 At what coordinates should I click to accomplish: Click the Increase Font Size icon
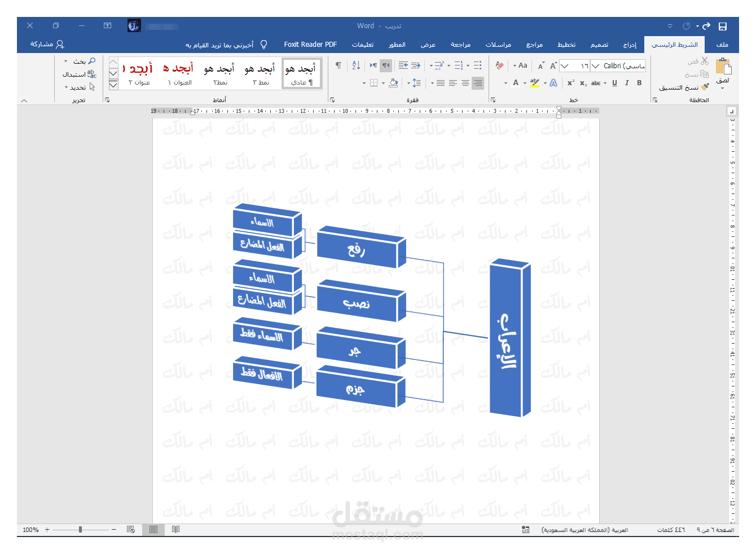click(553, 66)
